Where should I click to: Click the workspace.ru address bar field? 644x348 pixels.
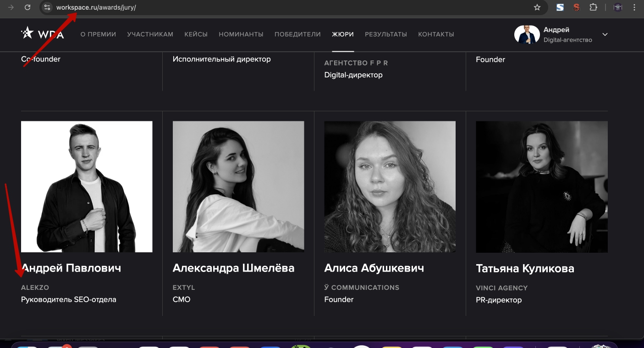pos(293,7)
